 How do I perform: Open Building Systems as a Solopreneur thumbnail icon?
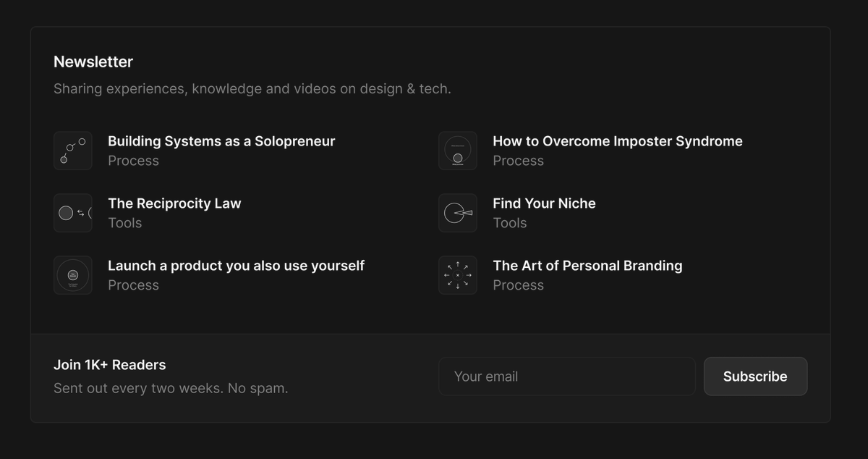click(x=73, y=151)
